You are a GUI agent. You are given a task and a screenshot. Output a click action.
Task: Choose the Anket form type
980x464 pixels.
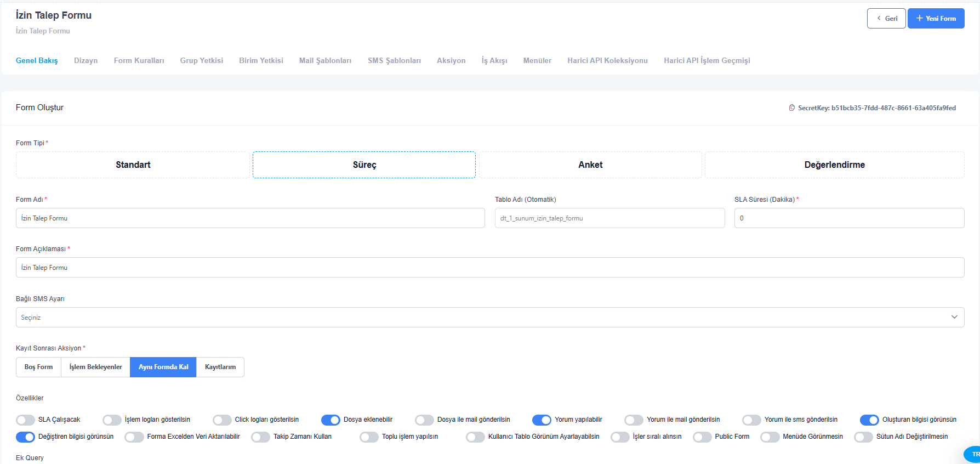click(x=590, y=165)
